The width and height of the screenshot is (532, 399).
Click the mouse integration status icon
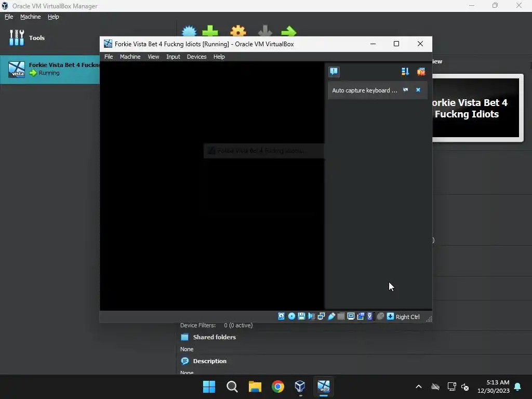(380, 316)
